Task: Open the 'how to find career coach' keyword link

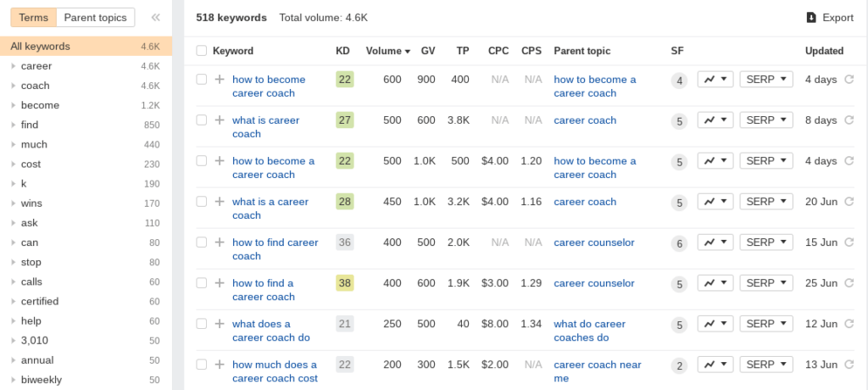Action: click(275, 249)
